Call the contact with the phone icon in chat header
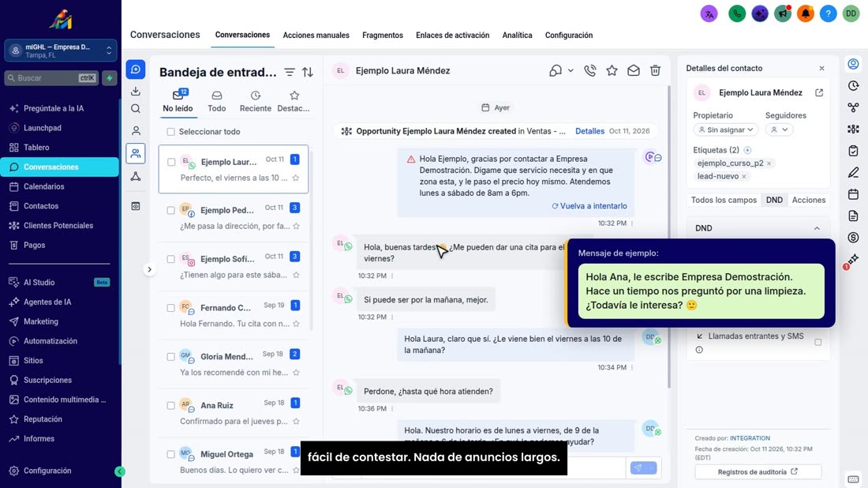The height and width of the screenshot is (488, 868). tap(590, 70)
